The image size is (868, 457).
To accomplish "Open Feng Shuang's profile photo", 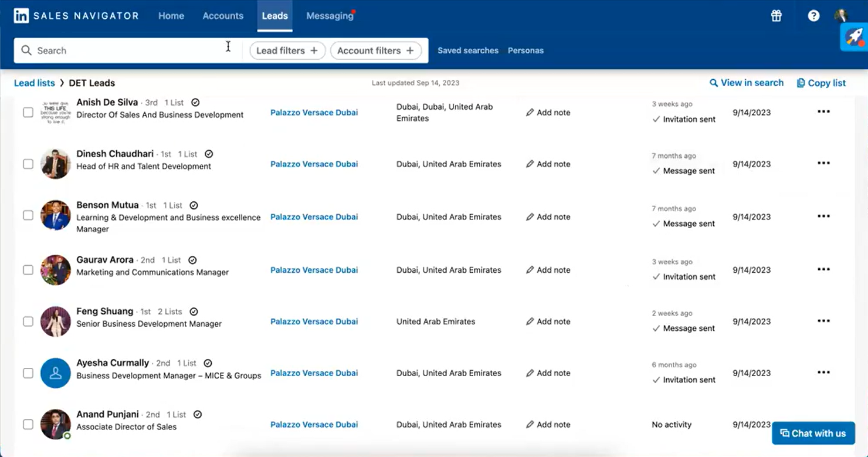I will 56,321.
